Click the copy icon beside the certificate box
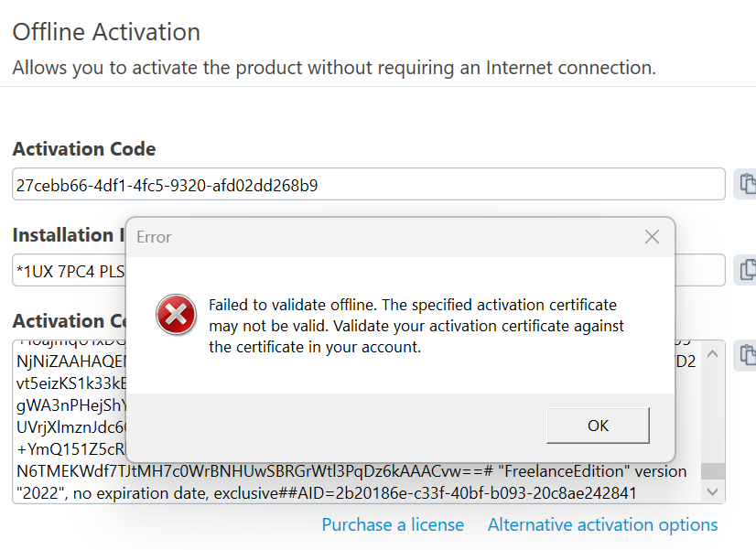756x550 pixels. point(746,355)
